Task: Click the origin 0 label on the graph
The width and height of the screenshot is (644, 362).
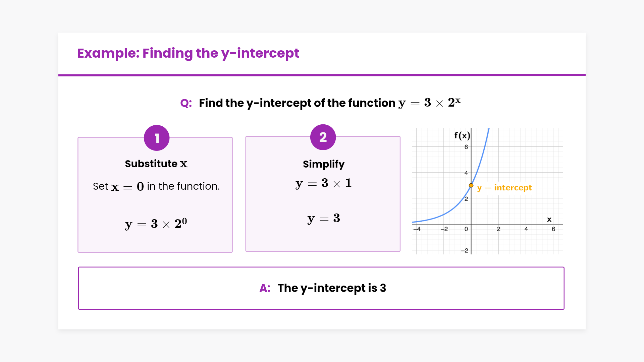Action: pyautogui.click(x=466, y=229)
